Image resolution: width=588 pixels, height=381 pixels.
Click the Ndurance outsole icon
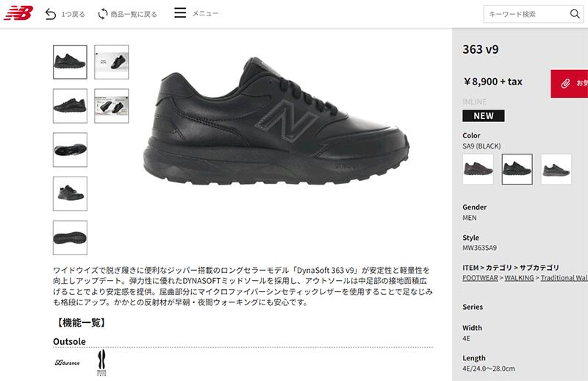pos(68,363)
